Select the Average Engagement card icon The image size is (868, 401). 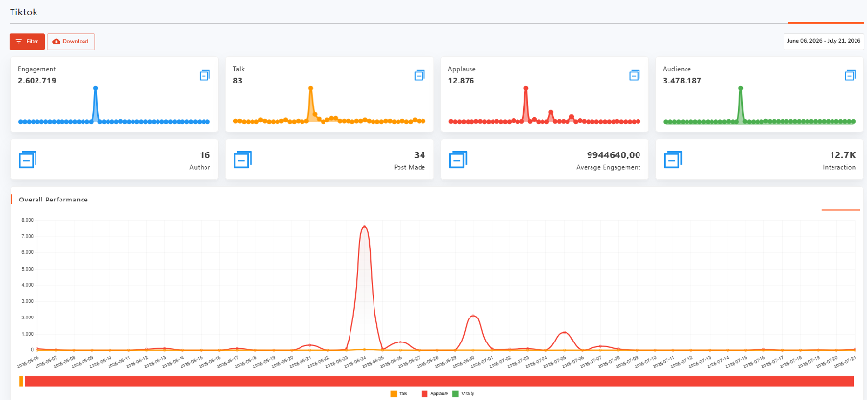(458, 159)
